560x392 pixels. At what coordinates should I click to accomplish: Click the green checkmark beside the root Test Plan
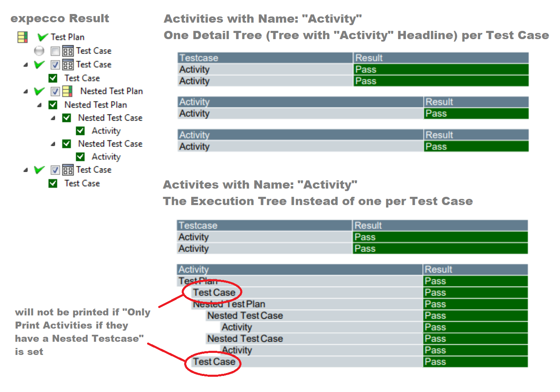(x=42, y=37)
